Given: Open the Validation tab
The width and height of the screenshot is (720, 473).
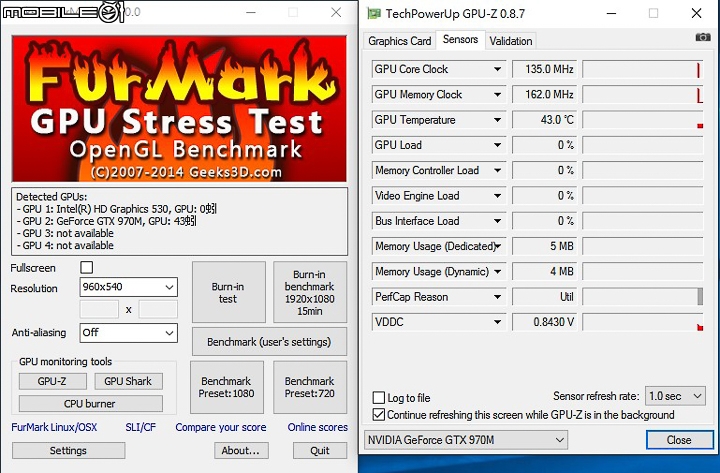Looking at the screenshot, I should (x=511, y=41).
